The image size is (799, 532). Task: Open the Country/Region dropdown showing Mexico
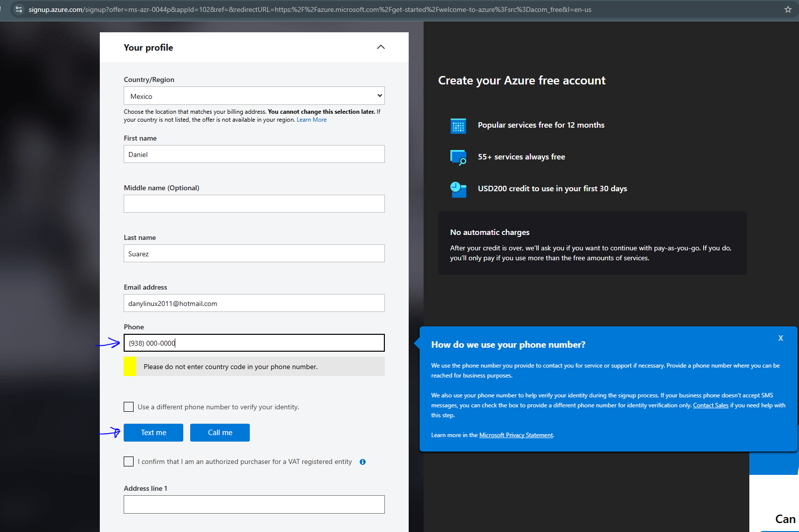click(254, 96)
